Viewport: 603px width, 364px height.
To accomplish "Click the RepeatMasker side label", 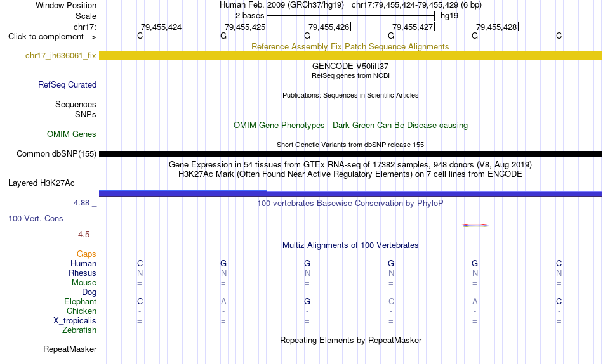I will pos(70,349).
